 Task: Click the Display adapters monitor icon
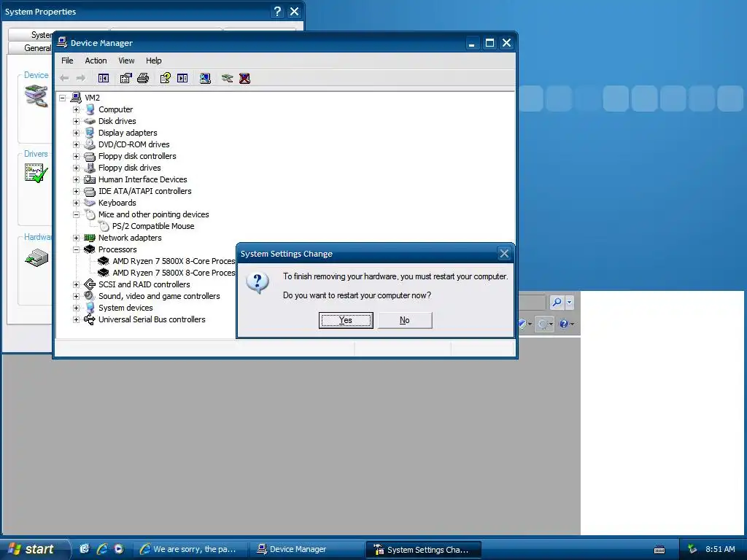click(x=90, y=133)
